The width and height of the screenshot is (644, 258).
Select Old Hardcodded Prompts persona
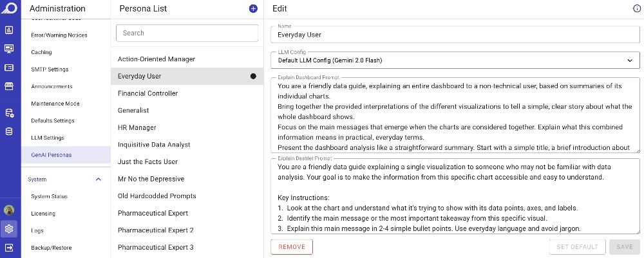coord(187,196)
